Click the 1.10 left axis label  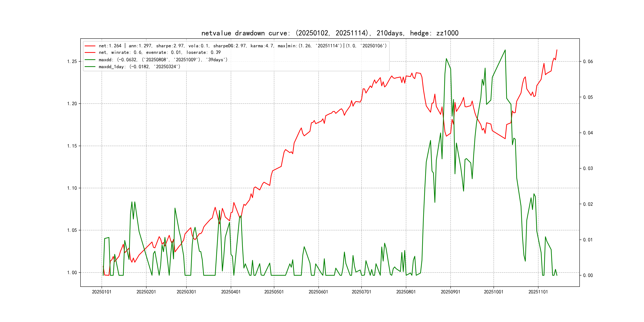[72, 188]
